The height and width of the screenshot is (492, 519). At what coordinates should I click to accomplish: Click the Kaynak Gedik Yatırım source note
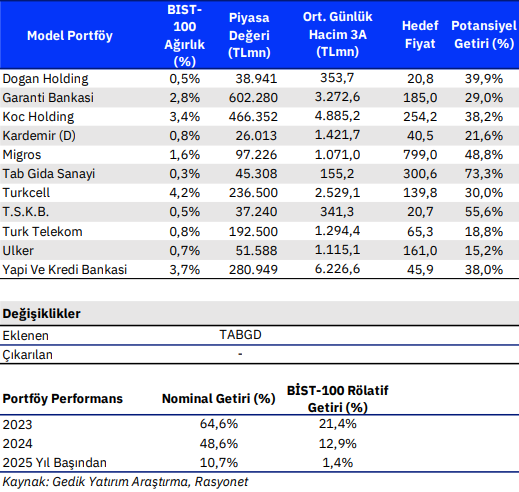click(125, 482)
